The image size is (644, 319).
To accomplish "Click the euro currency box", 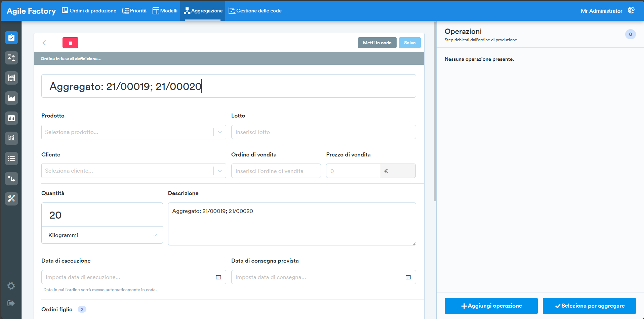I will coord(398,171).
